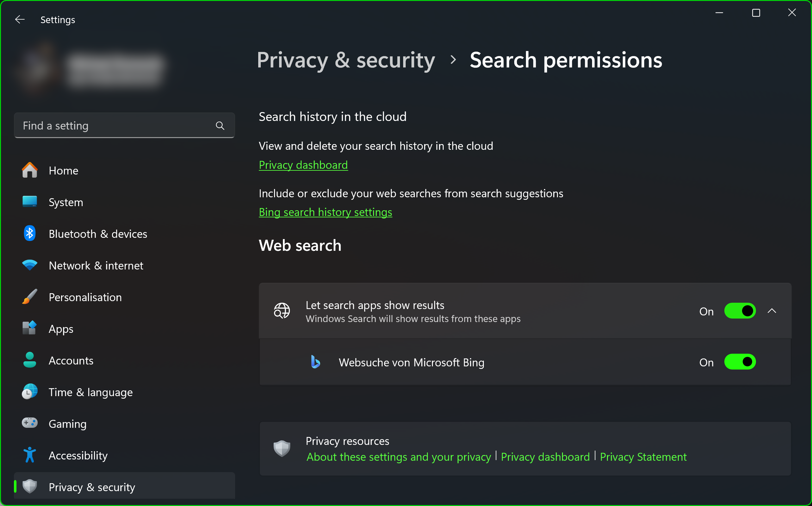Open the System settings category
Screen dimensions: 812x506
(66, 202)
